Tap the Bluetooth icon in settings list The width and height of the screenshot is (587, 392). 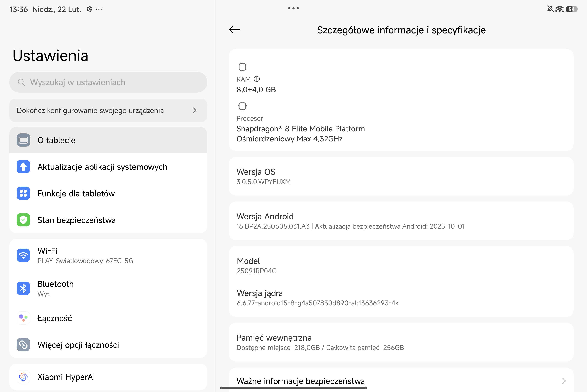click(23, 288)
